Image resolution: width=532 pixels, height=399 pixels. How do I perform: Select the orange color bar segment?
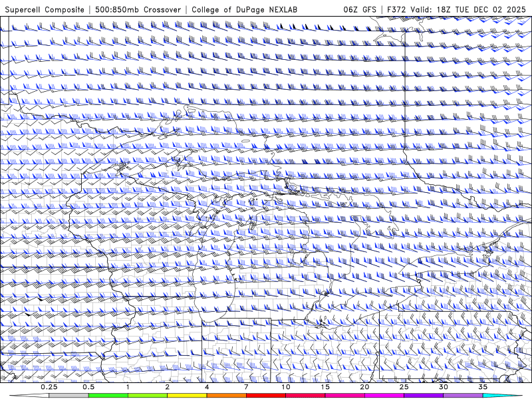pos(226,396)
